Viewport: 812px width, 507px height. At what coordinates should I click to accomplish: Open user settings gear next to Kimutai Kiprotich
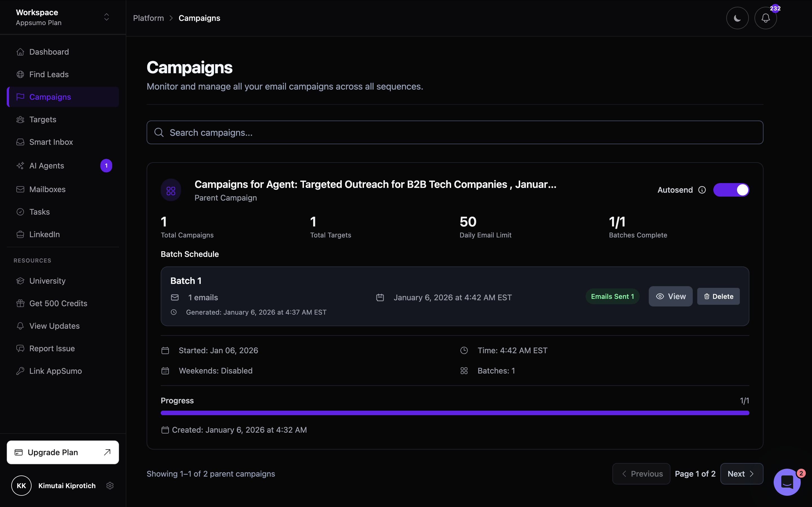click(x=110, y=485)
